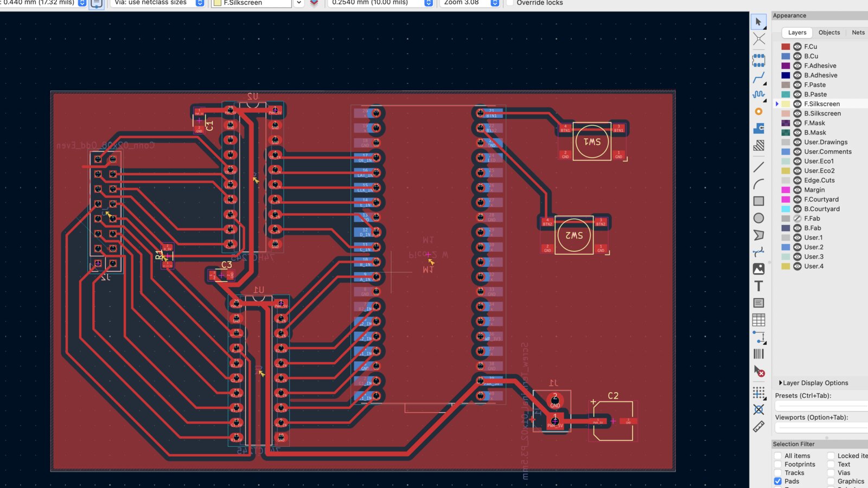Select the arrow selection tool
Screen dimensions: 868x488
pos(758,22)
